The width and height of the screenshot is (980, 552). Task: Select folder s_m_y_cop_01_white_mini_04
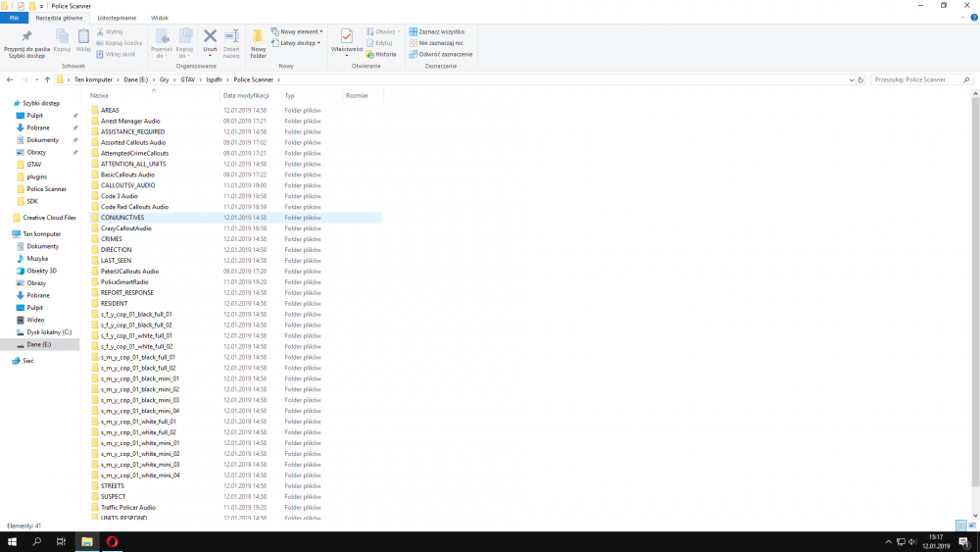point(140,476)
